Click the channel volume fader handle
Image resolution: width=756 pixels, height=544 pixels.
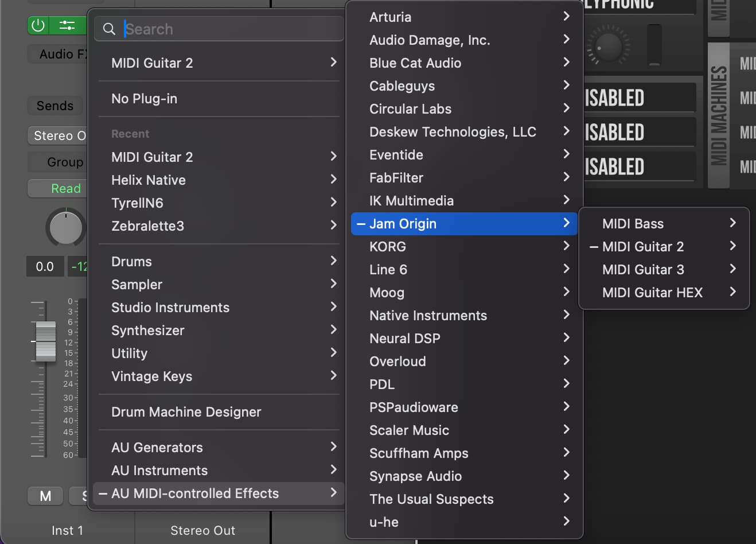pyautogui.click(x=46, y=341)
